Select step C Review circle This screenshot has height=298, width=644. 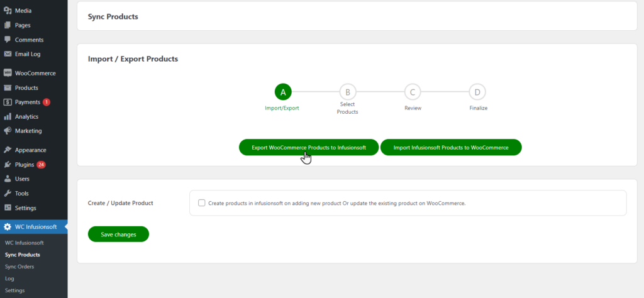tap(413, 92)
